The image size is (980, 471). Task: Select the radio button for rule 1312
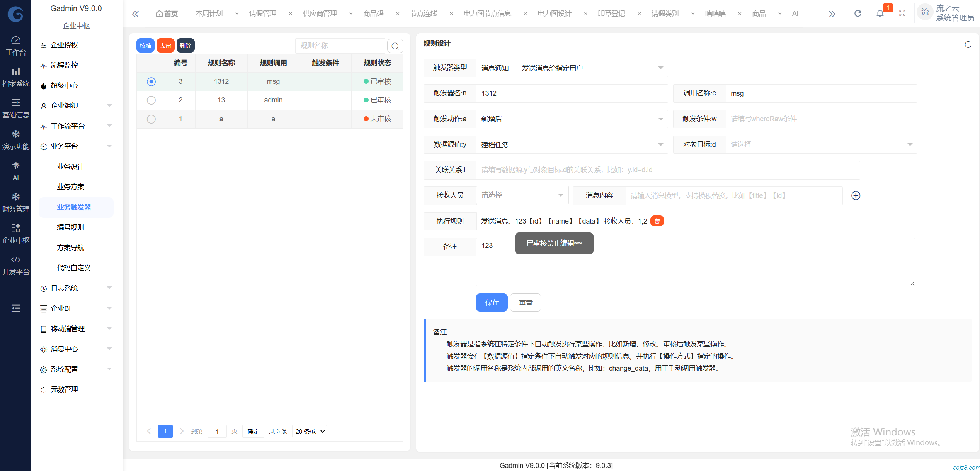pyautogui.click(x=151, y=81)
